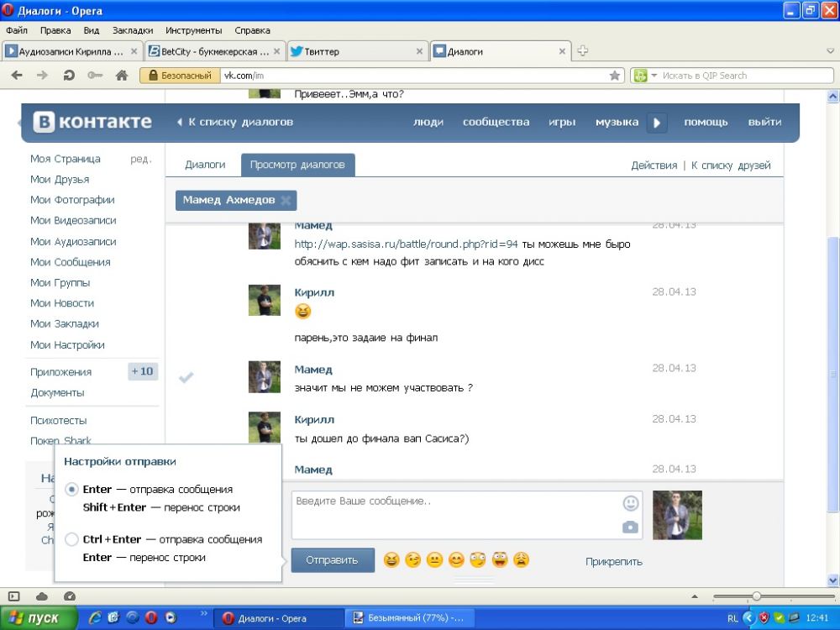Viewport: 840px width, 630px height.
Task: Insert the winking emoji below message box
Action: click(x=413, y=560)
